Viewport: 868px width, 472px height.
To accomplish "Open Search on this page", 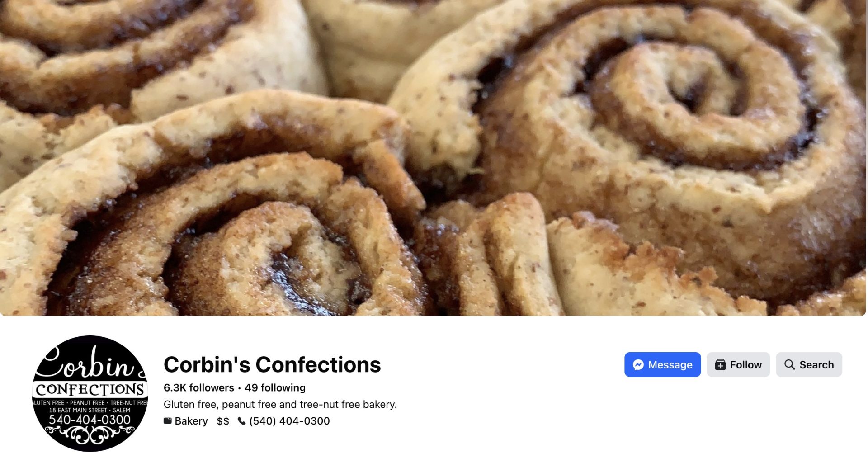I will point(809,364).
